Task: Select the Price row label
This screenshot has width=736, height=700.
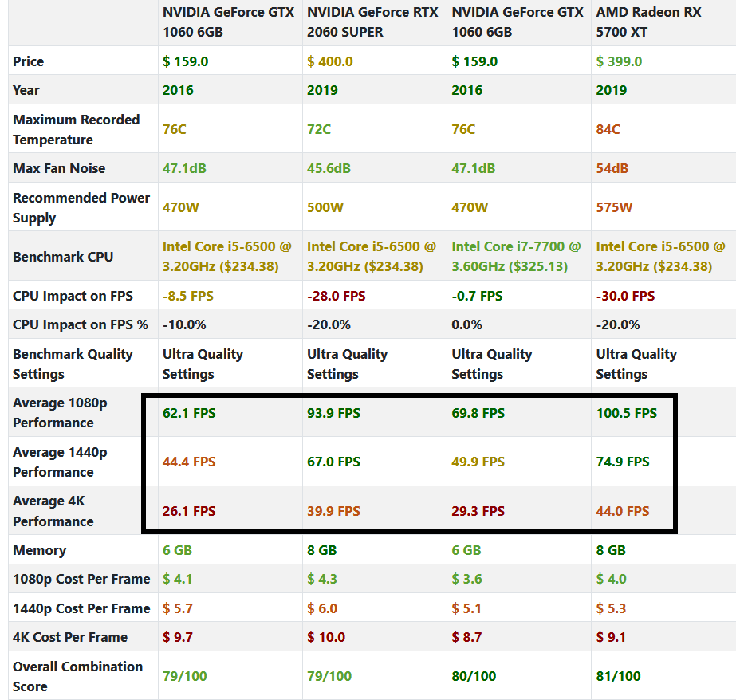Action: point(28,61)
